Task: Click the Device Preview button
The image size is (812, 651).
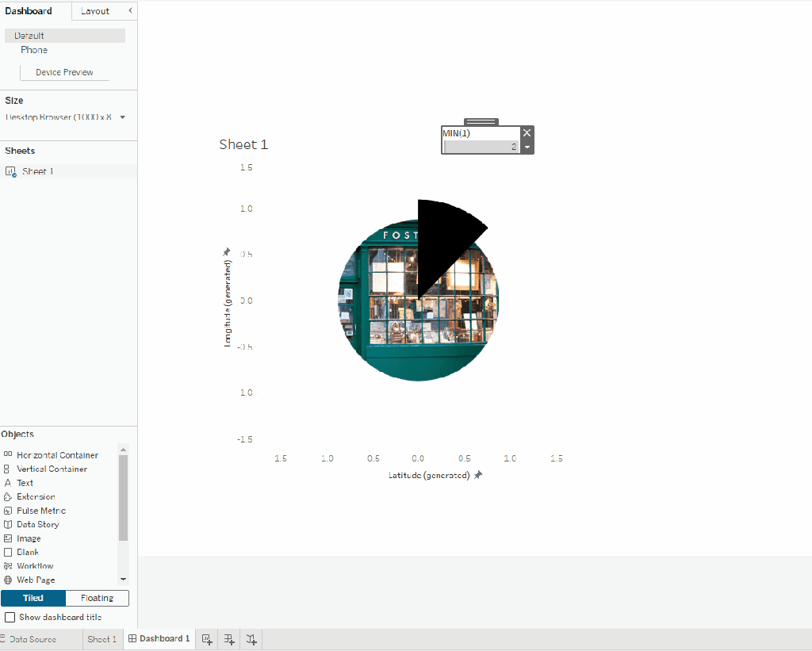Action: 64,72
